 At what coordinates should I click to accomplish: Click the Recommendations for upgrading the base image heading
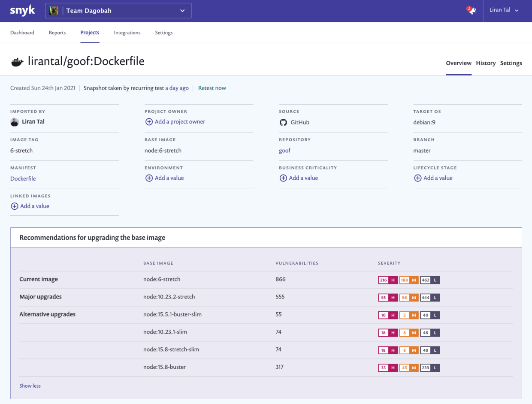[92, 238]
